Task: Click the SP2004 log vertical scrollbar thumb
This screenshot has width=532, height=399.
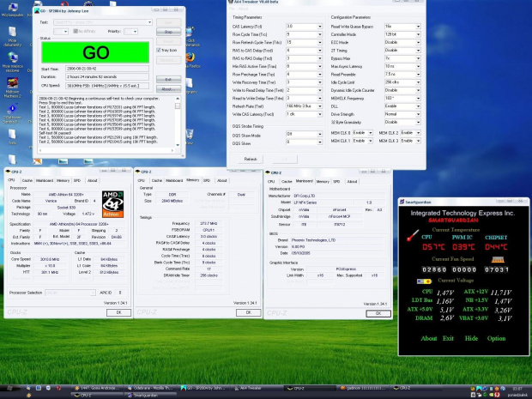Action: 178,106
